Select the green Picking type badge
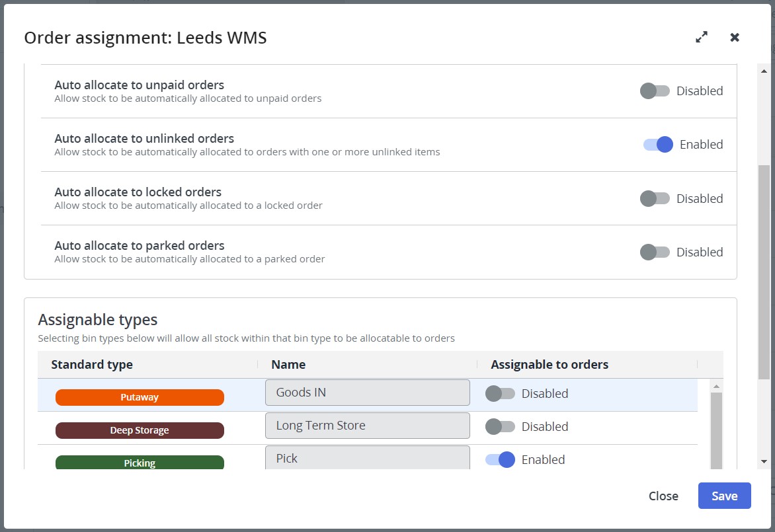Viewport: 775px width, 532px height. 140,463
